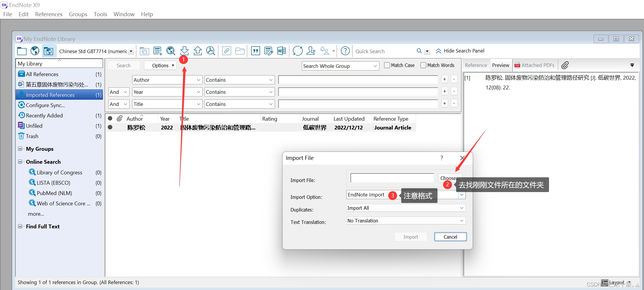
Task: Click the Open Link icon
Action: click(227, 51)
